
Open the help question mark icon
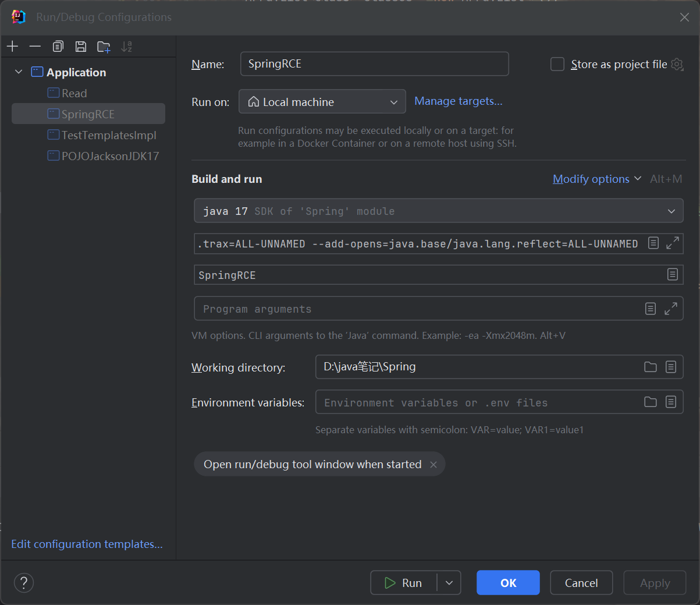click(x=24, y=582)
